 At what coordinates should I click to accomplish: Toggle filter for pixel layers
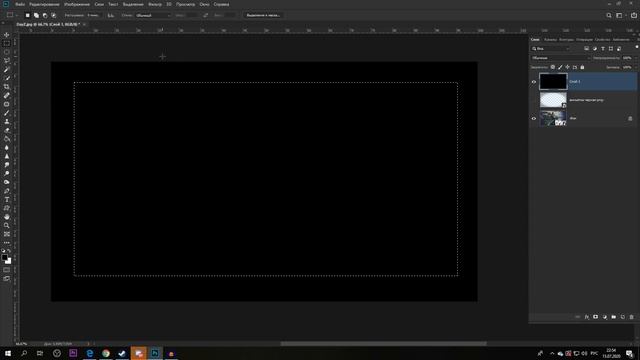587,49
